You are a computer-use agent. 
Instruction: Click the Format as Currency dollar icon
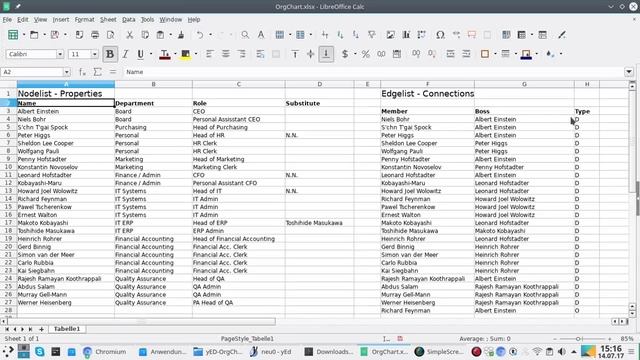(345, 54)
